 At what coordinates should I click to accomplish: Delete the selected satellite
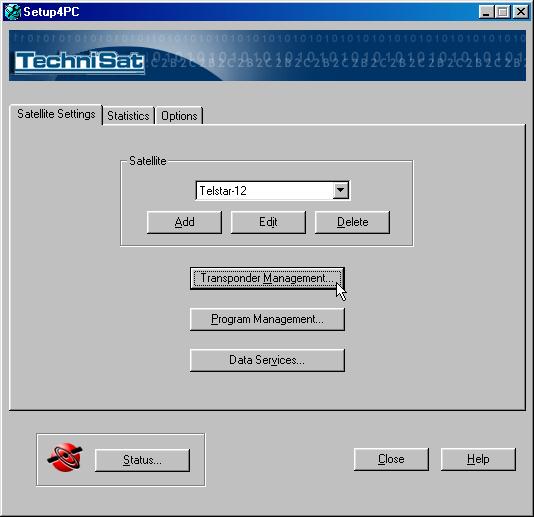[352, 222]
